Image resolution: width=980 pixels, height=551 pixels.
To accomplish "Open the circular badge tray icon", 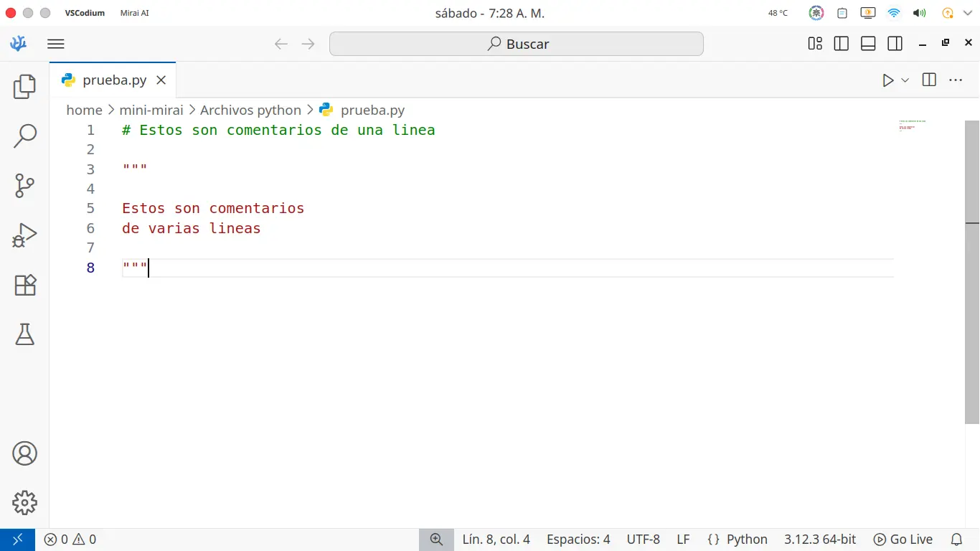I will (816, 13).
